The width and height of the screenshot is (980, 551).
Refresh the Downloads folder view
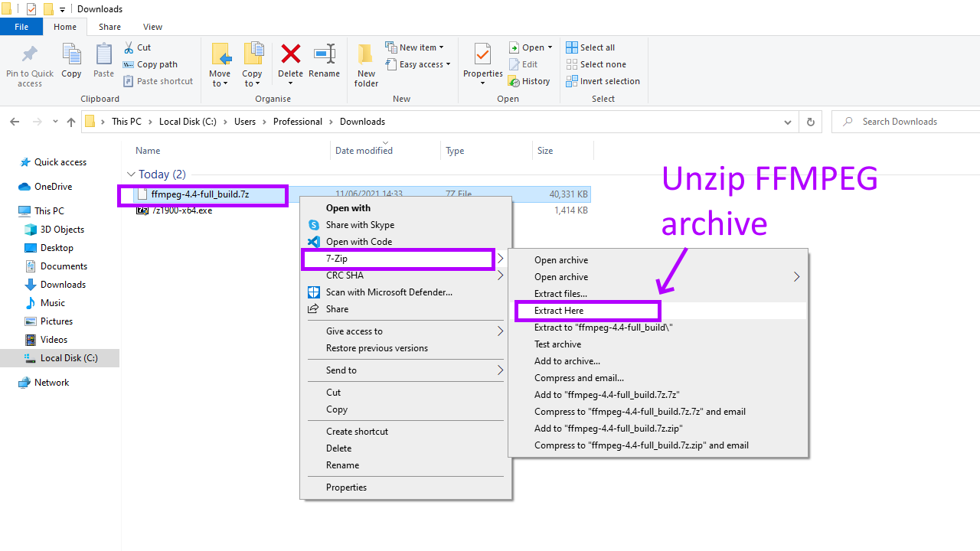tap(810, 122)
